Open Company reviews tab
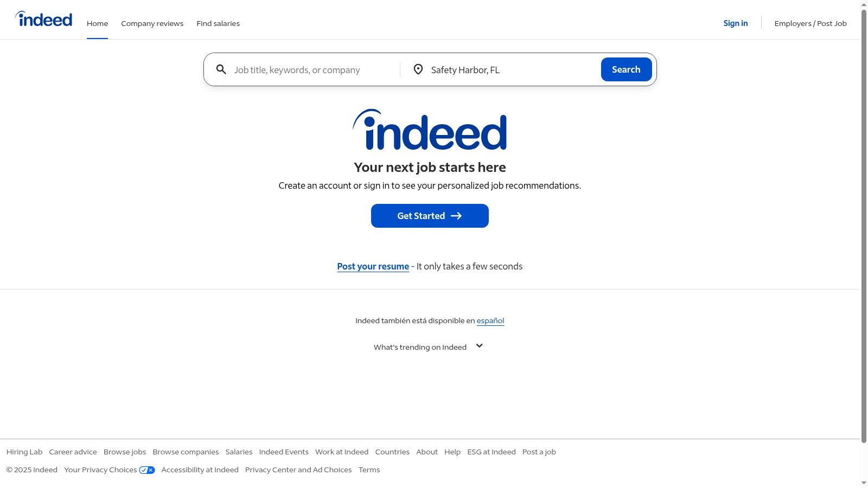Image resolution: width=868 pixels, height=488 pixels. [152, 23]
